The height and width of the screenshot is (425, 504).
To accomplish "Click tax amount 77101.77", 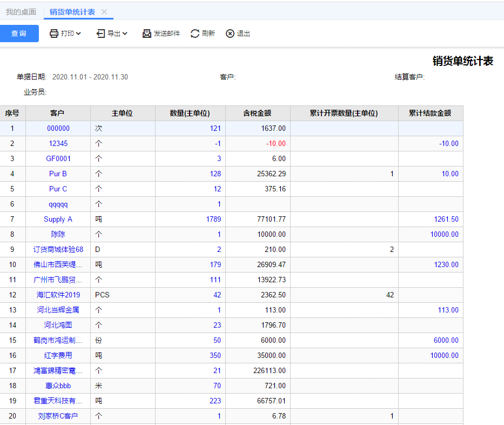I will click(x=271, y=219).
